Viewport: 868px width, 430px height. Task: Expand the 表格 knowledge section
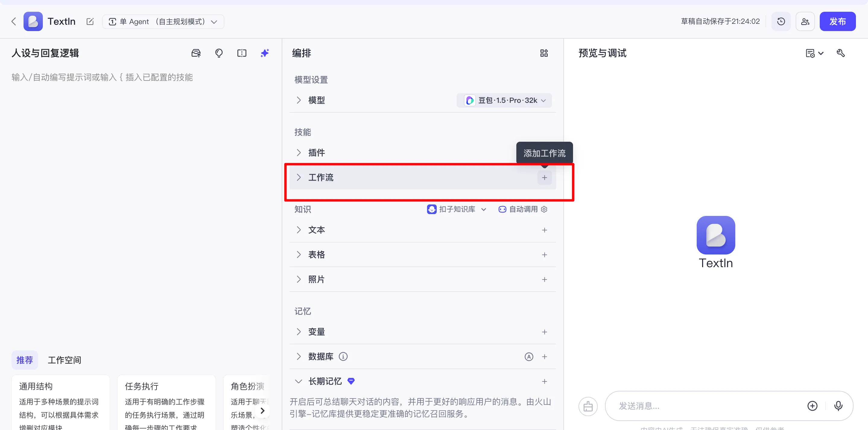pos(299,255)
